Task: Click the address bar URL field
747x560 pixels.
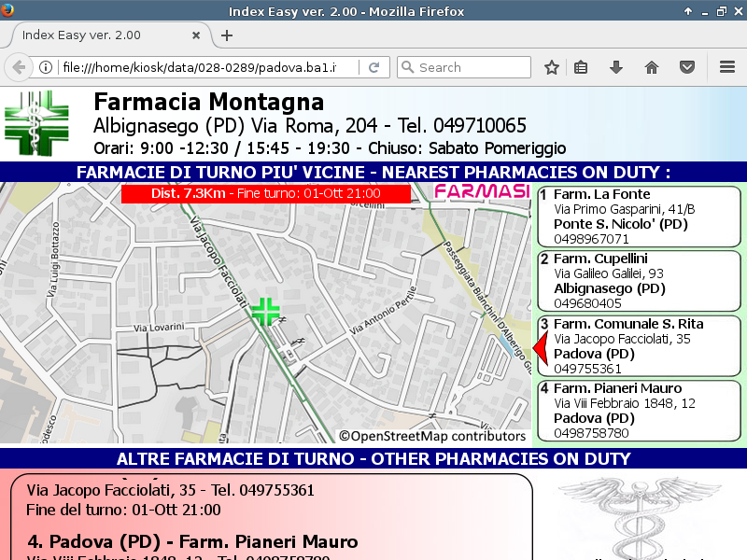Action: click(x=205, y=67)
